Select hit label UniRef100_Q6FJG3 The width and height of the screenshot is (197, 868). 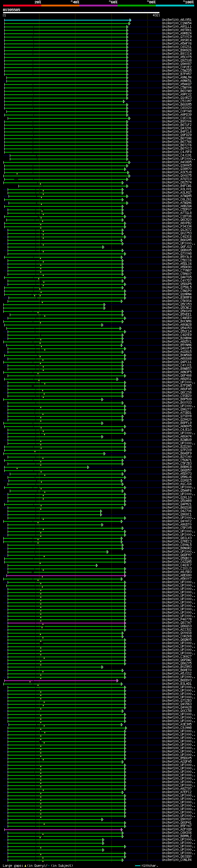click(177, 247)
